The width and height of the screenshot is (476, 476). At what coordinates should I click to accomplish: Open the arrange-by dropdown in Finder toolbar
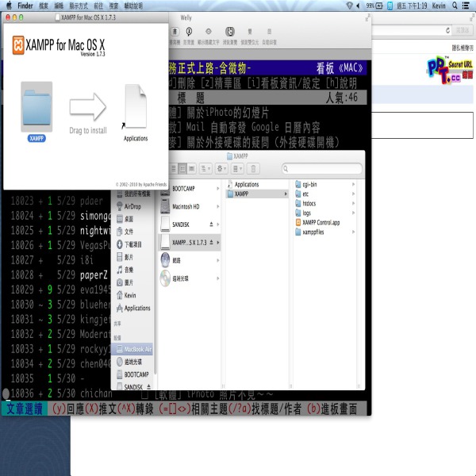pyautogui.click(x=205, y=168)
